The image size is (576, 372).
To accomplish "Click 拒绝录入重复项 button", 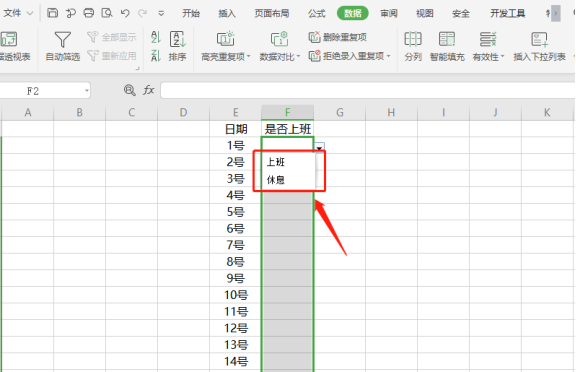I will 347,56.
